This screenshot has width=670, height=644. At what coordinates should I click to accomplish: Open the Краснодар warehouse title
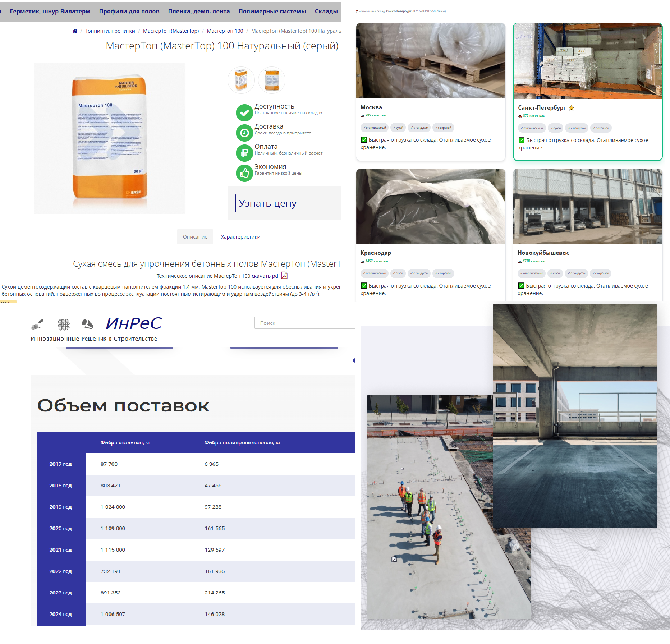coord(376,253)
